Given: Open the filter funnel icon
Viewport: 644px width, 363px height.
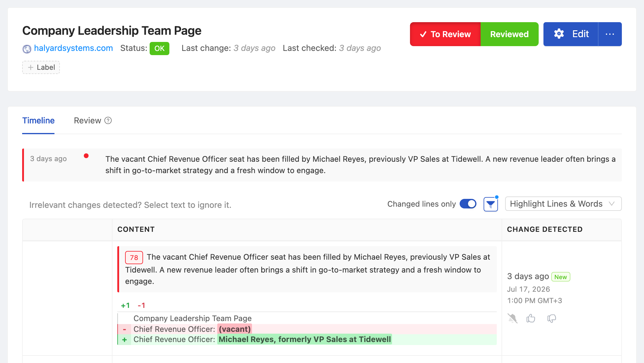Looking at the screenshot, I should [490, 204].
